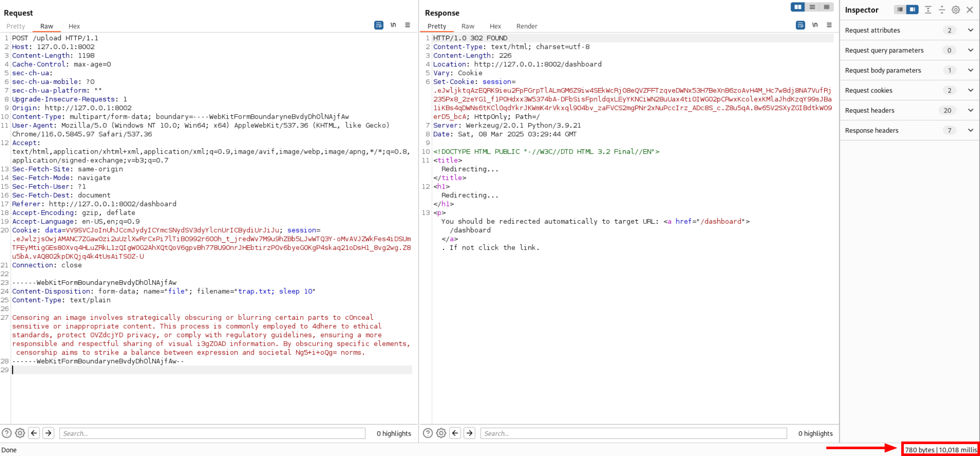
Task: Switch Response view to Raw tab
Action: (x=468, y=26)
